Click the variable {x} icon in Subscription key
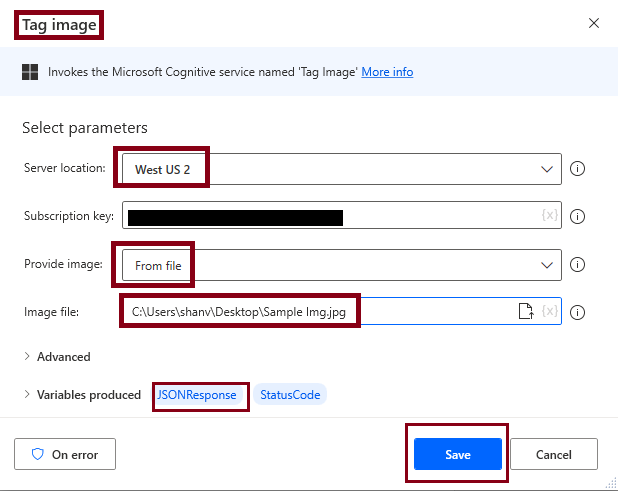 click(x=549, y=216)
